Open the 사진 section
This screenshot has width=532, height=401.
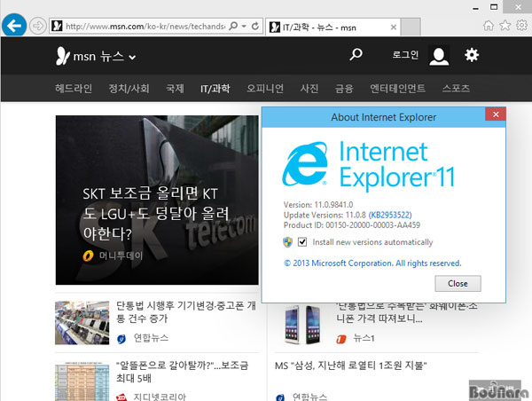click(x=309, y=89)
